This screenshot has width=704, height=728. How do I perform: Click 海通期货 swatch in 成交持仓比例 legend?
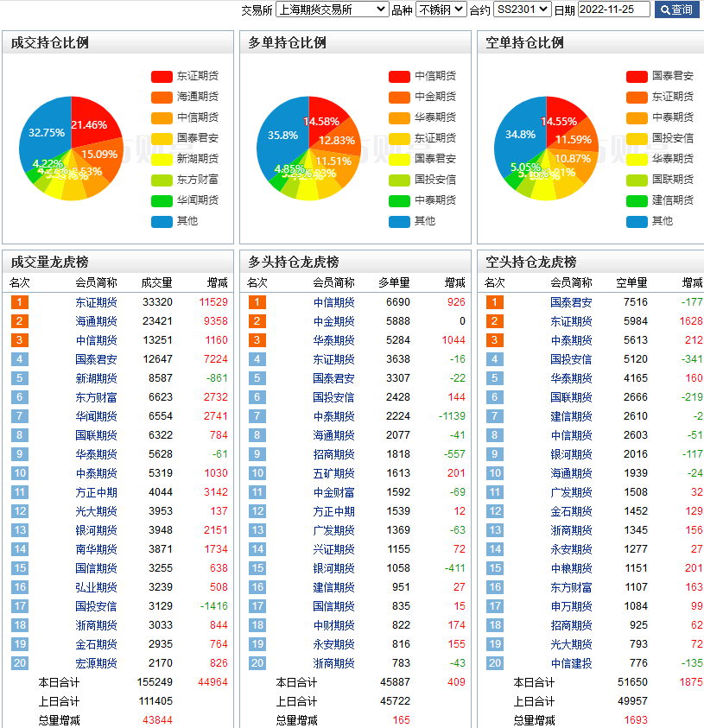(x=162, y=97)
